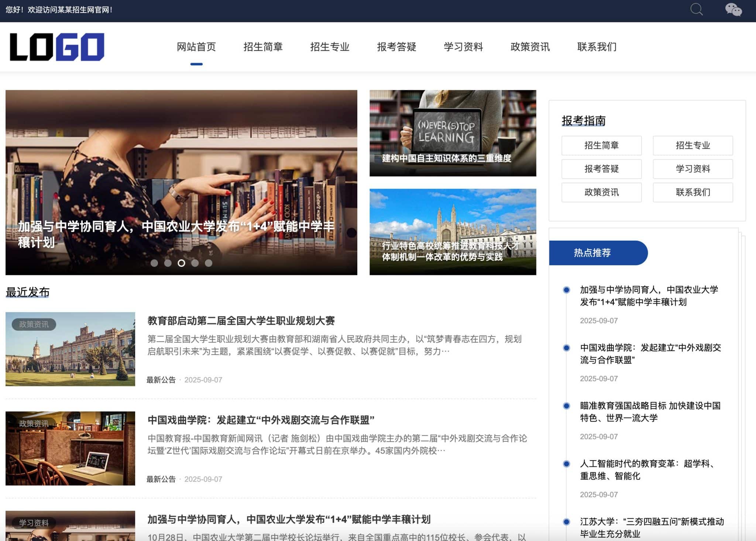This screenshot has width=756, height=541.
Task: Open the search magnifier icon
Action: [x=697, y=9]
